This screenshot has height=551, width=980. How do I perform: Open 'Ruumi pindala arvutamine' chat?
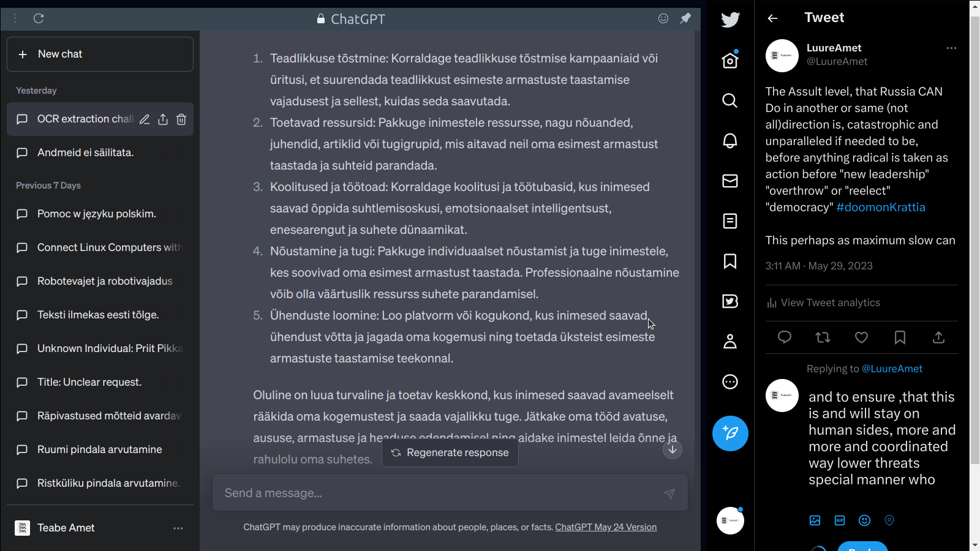[100, 449]
